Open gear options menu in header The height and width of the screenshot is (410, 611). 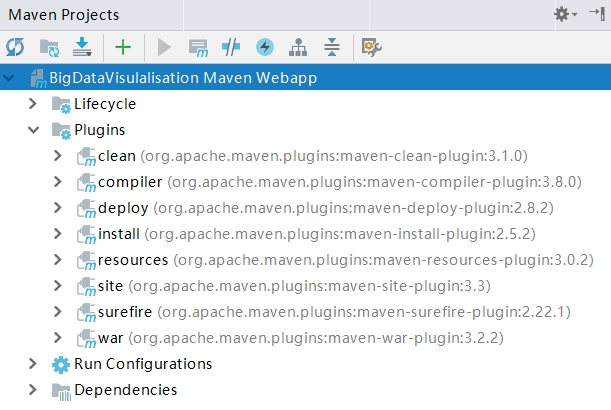tap(565, 14)
